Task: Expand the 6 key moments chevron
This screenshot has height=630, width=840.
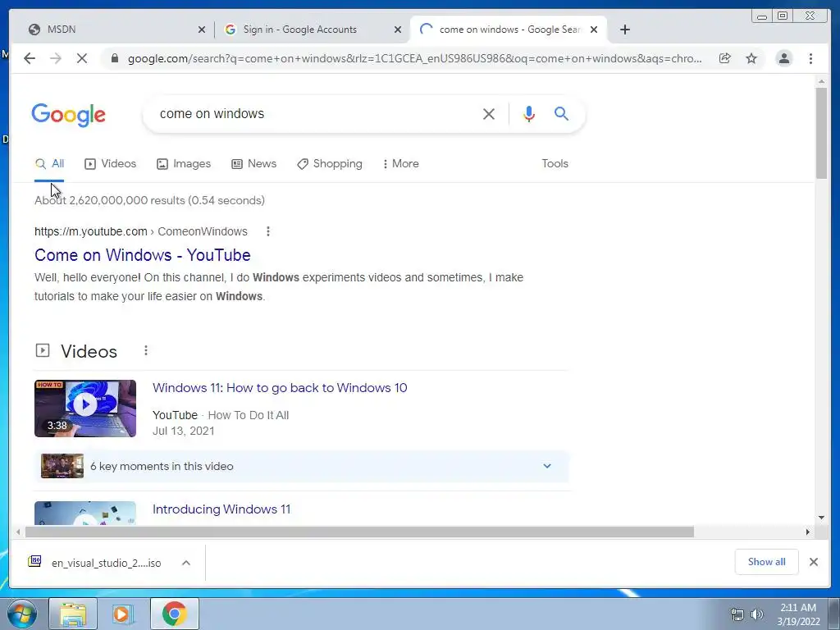Action: pyautogui.click(x=547, y=466)
